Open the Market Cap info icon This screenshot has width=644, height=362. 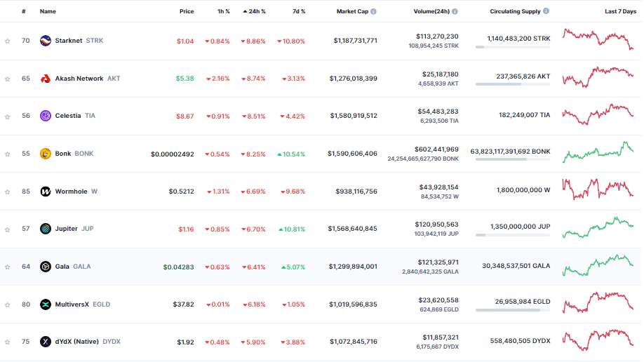tap(373, 11)
